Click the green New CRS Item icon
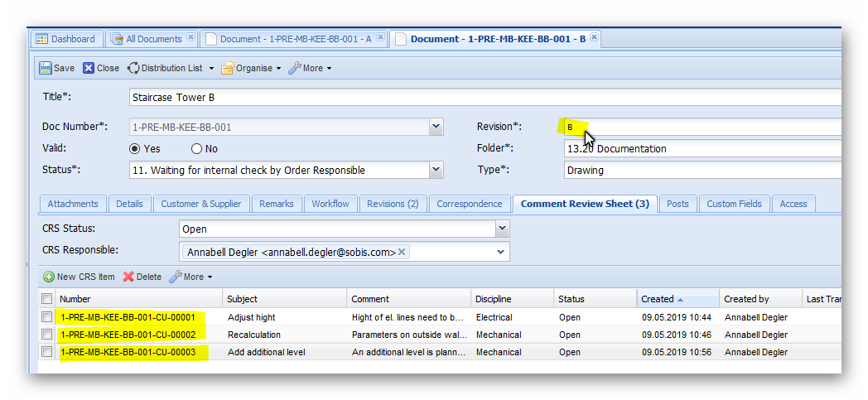Image resolution: width=868 pixels, height=400 pixels. tap(49, 277)
